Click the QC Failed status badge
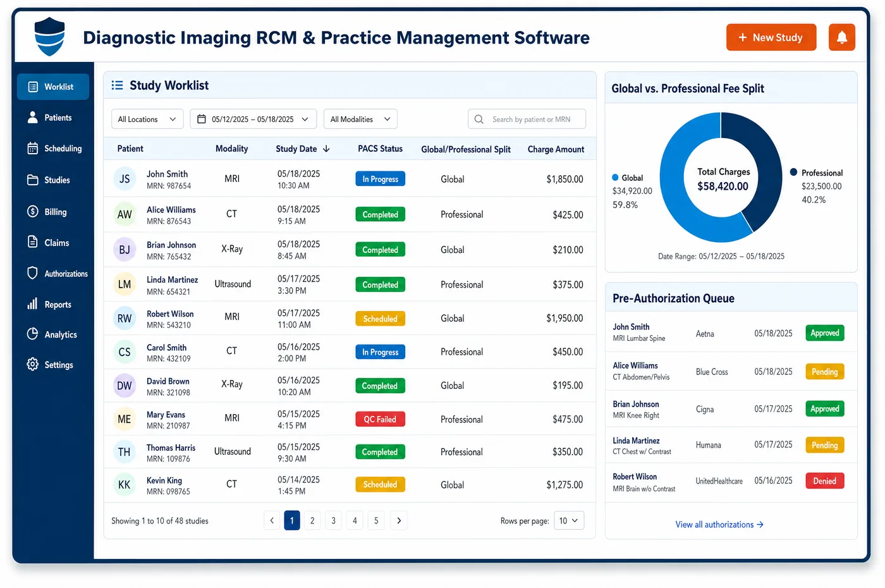Viewport: 885px width, 588px height. click(380, 419)
